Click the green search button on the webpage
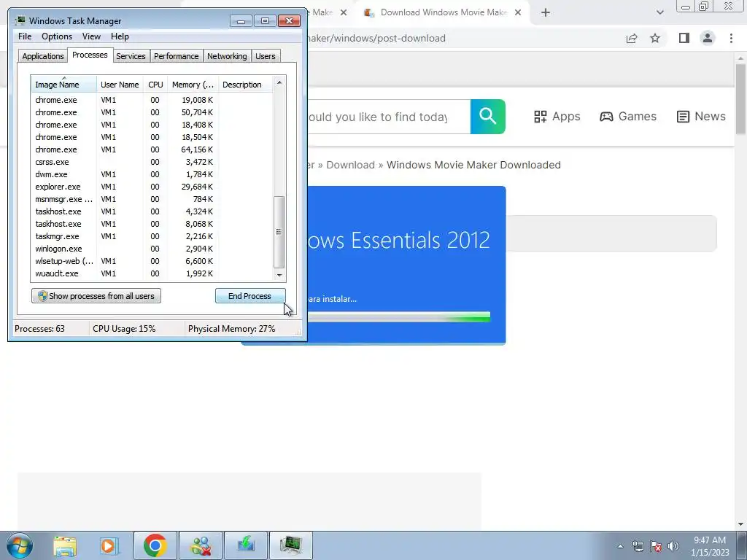Image resolution: width=747 pixels, height=560 pixels. [488, 117]
